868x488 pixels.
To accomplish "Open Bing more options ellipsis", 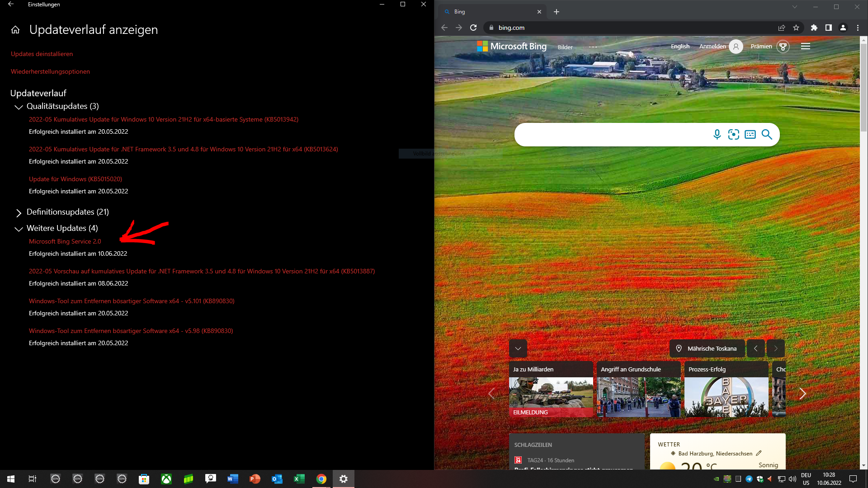I will tap(593, 47).
